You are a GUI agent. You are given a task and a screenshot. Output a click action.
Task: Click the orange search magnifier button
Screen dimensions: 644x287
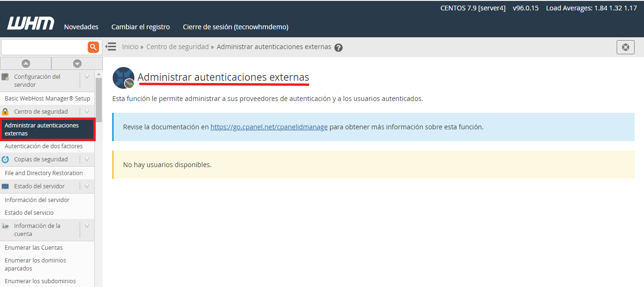pos(93,47)
